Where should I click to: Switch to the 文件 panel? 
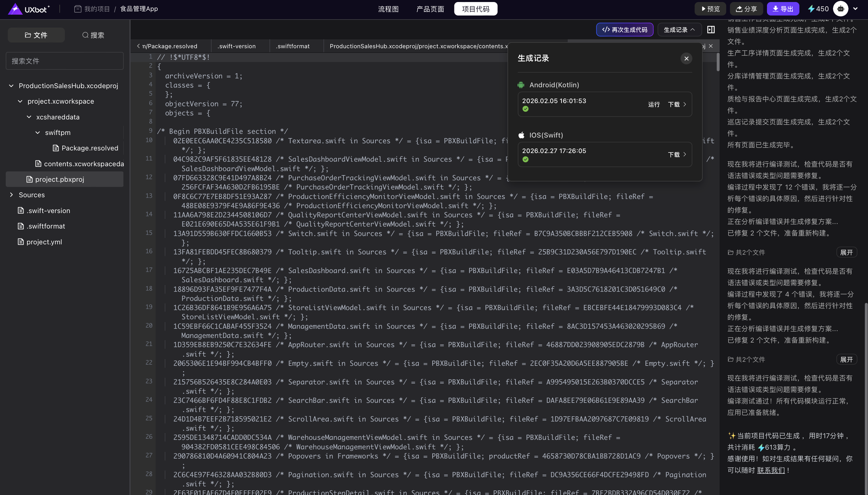click(x=36, y=35)
